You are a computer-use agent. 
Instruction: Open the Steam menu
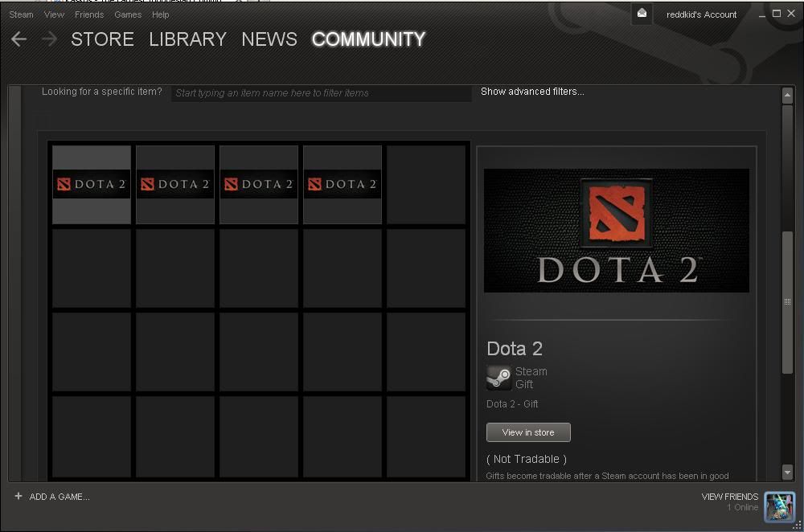pos(21,14)
